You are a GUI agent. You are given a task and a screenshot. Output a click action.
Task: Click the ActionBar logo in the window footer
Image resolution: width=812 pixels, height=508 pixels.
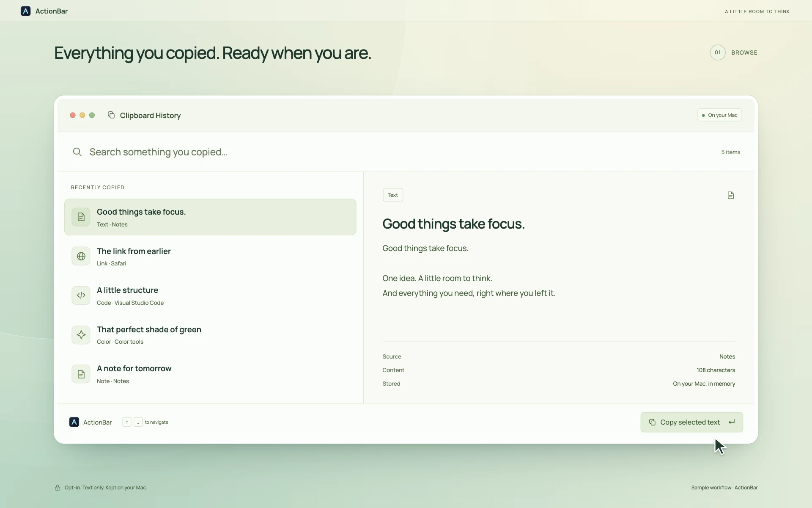[74, 422]
